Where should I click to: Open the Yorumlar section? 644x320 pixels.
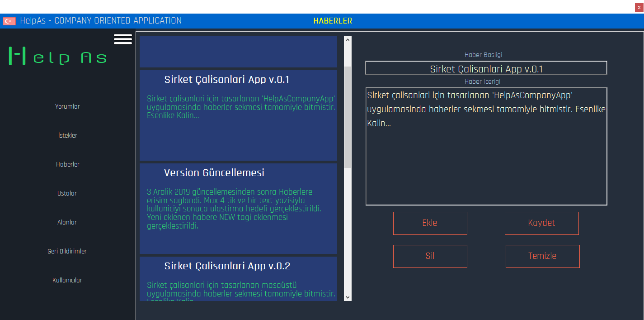click(x=67, y=106)
